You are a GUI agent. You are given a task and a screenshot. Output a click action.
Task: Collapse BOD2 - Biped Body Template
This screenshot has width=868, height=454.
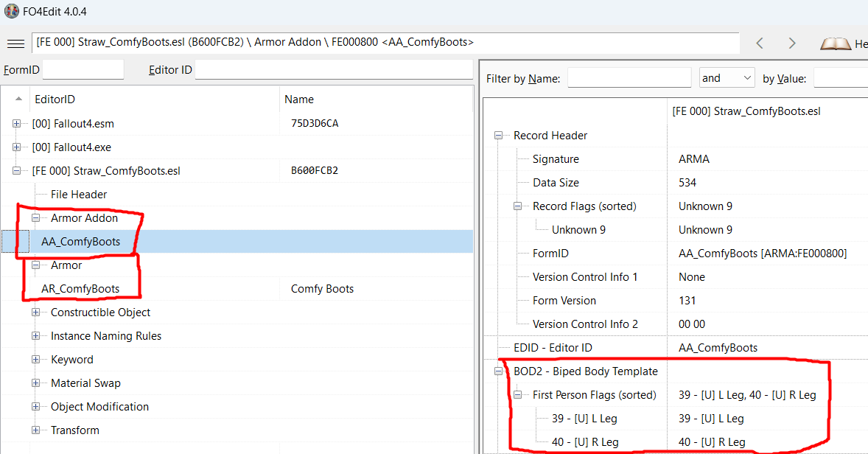[498, 371]
